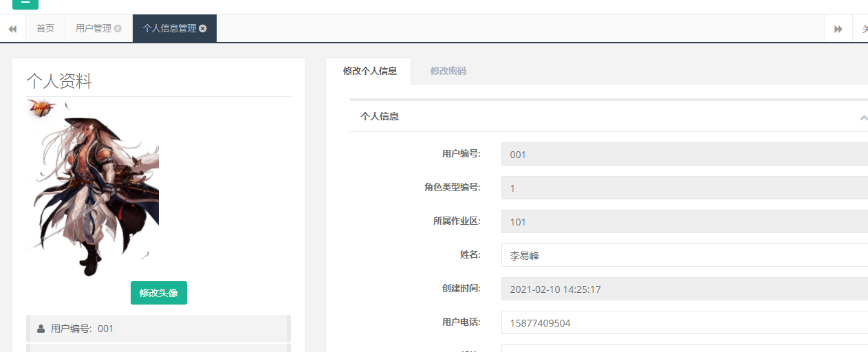Viewport: 868px width, 352px height.
Task: Click the 用户编号: form label
Action: [461, 153]
